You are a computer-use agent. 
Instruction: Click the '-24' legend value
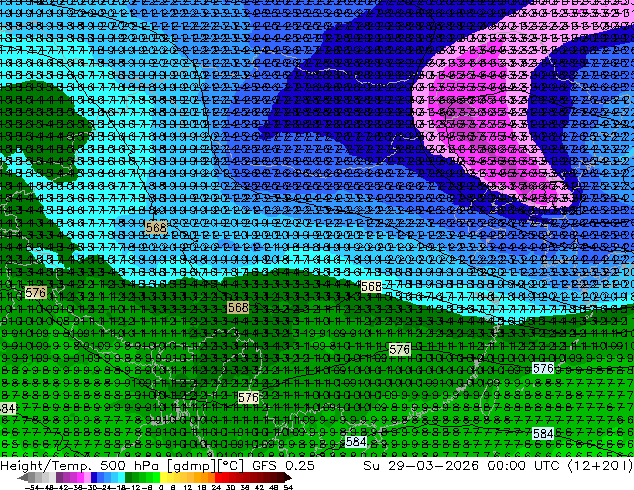coord(106,487)
